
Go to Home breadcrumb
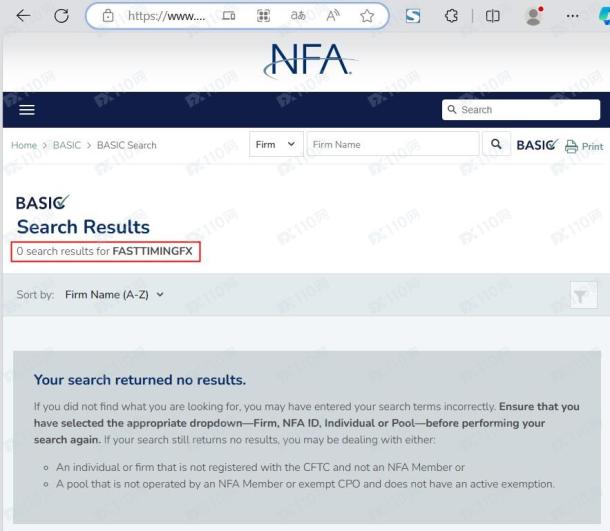(24, 145)
